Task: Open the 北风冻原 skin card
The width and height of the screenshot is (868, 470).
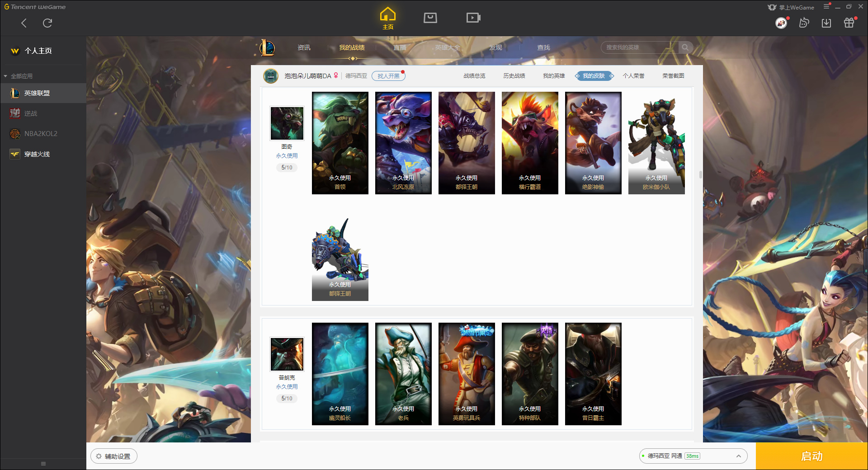Action: [403, 143]
